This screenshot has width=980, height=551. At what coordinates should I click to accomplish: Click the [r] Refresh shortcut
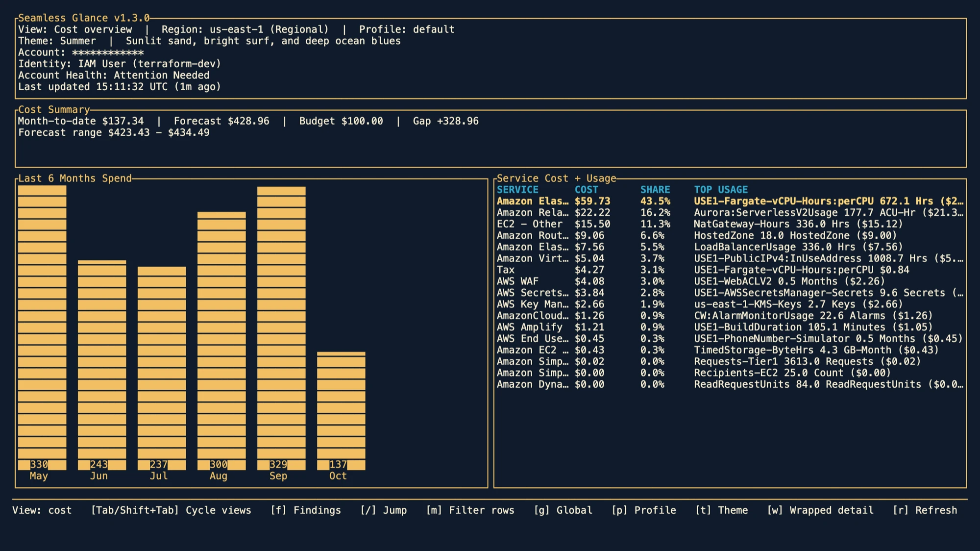(925, 510)
